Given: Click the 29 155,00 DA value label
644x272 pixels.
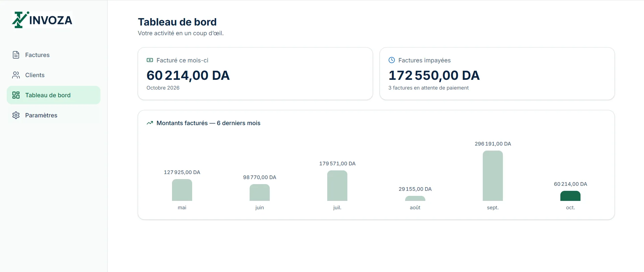Looking at the screenshot, I should click(x=415, y=189).
